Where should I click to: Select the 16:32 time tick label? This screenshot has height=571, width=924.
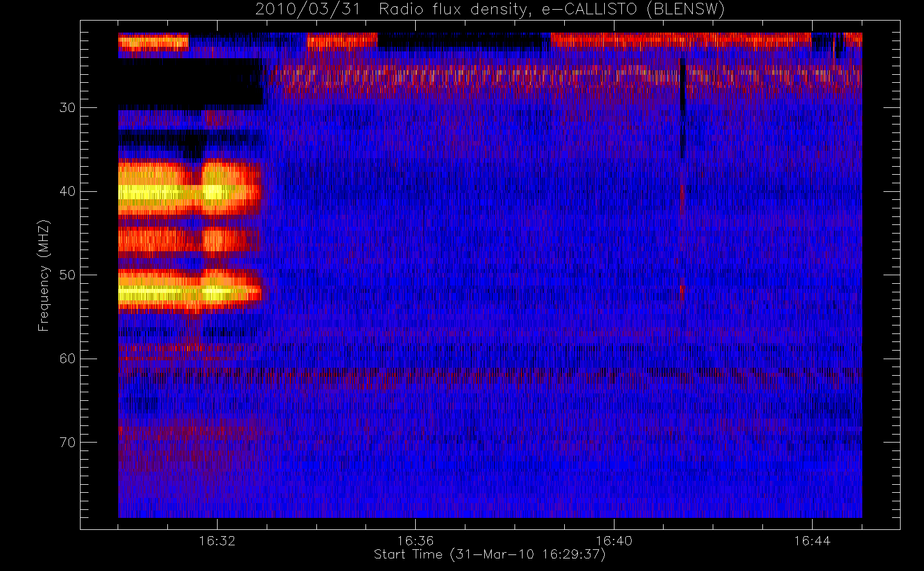217,540
